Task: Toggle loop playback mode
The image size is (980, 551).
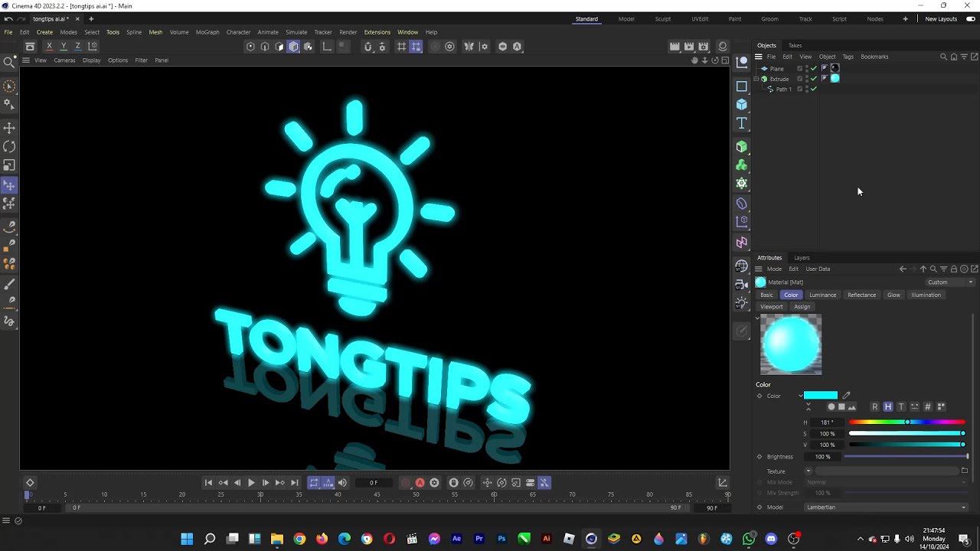Action: coord(314,482)
